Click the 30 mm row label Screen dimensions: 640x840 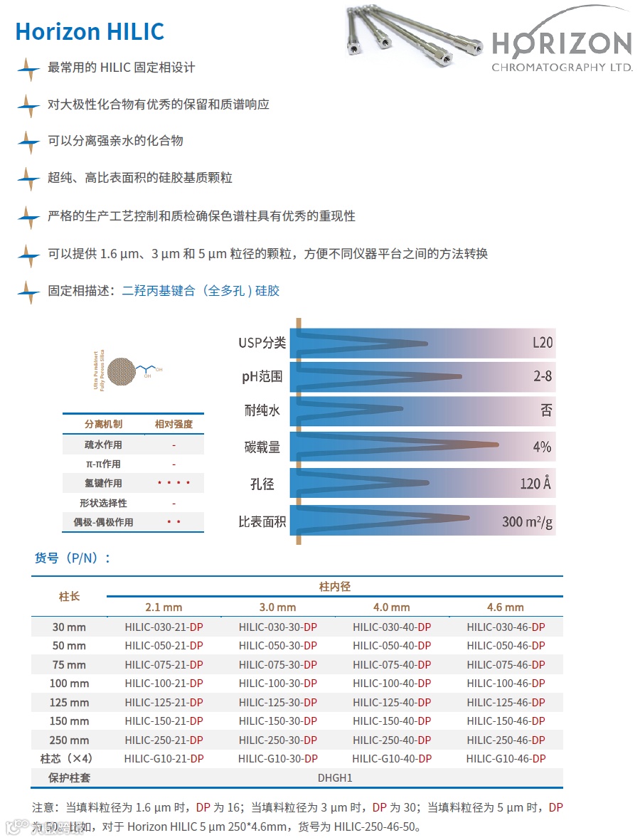tap(69, 627)
